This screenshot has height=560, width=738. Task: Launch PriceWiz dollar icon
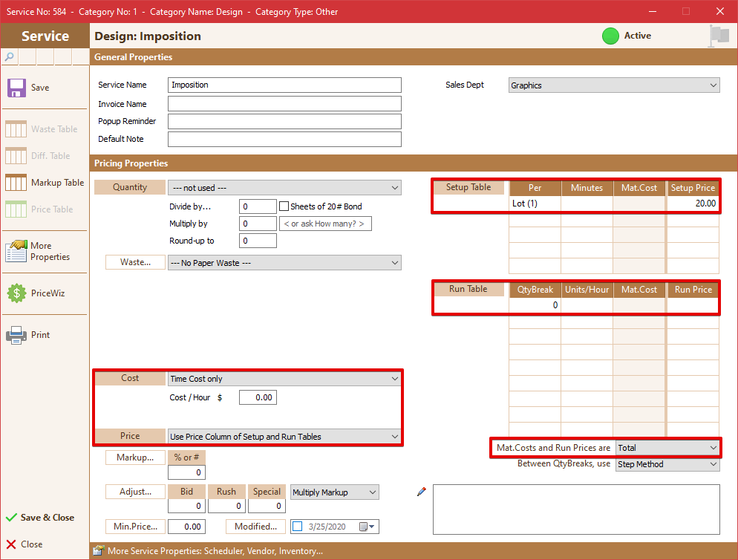coord(16,293)
